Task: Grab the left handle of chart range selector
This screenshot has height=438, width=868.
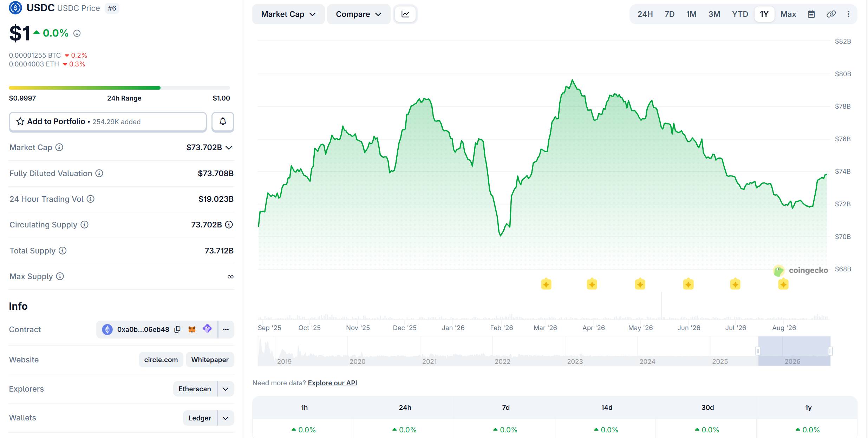Action: [x=758, y=351]
